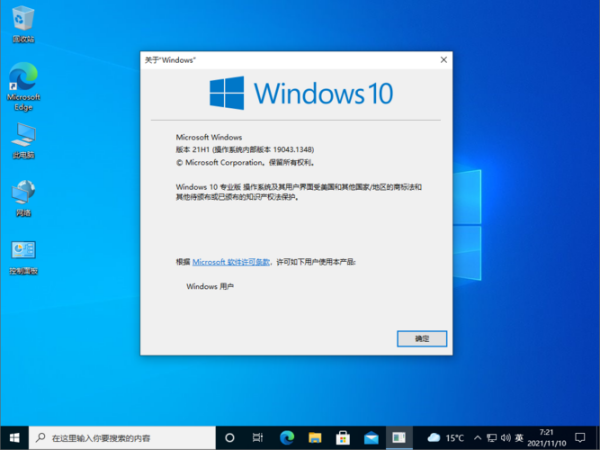Open the clock showing 7:21 2021/11/10

[546, 438]
